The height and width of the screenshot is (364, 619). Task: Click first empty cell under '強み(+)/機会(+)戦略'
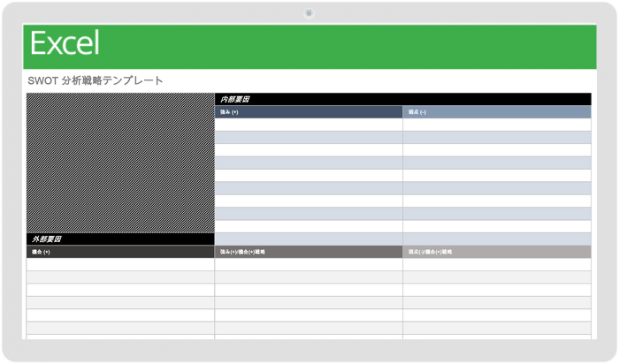[x=309, y=264]
